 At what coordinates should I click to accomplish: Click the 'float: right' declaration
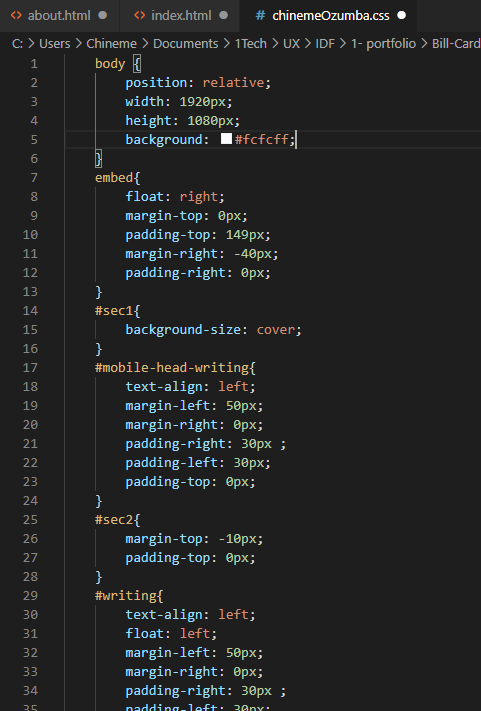175,197
